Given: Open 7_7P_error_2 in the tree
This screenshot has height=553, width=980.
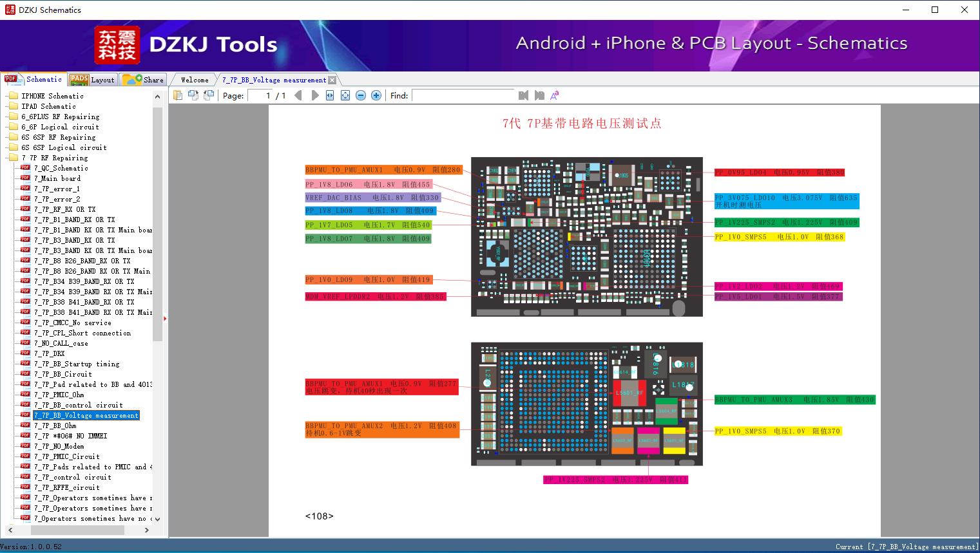Looking at the screenshot, I should (57, 199).
